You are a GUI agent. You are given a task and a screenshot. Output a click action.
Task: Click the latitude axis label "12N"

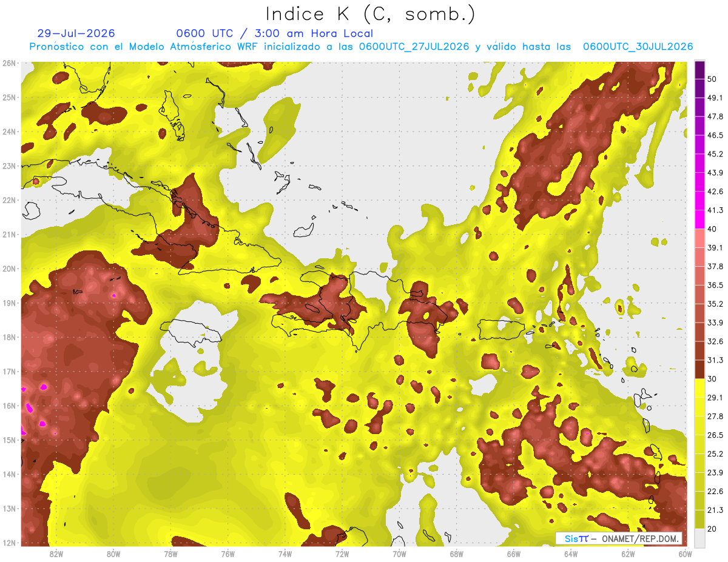9,543
